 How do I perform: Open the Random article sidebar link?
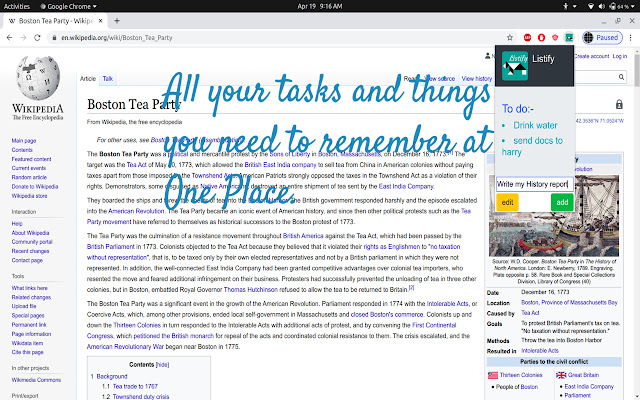point(29,177)
